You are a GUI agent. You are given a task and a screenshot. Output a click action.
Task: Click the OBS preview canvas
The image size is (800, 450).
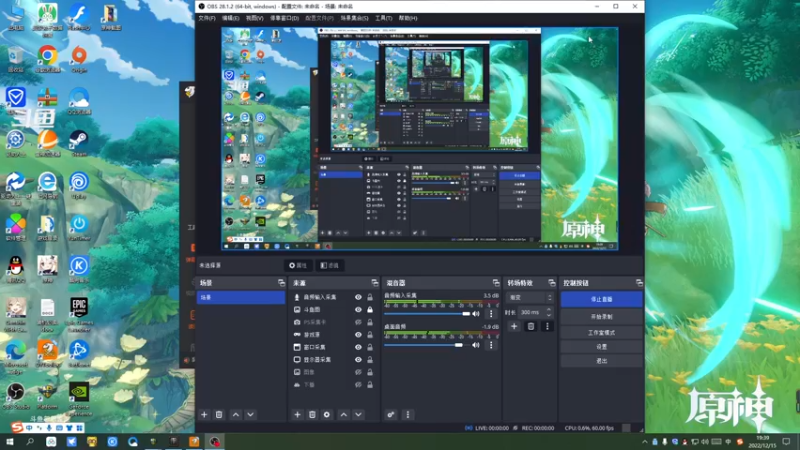[419, 139]
